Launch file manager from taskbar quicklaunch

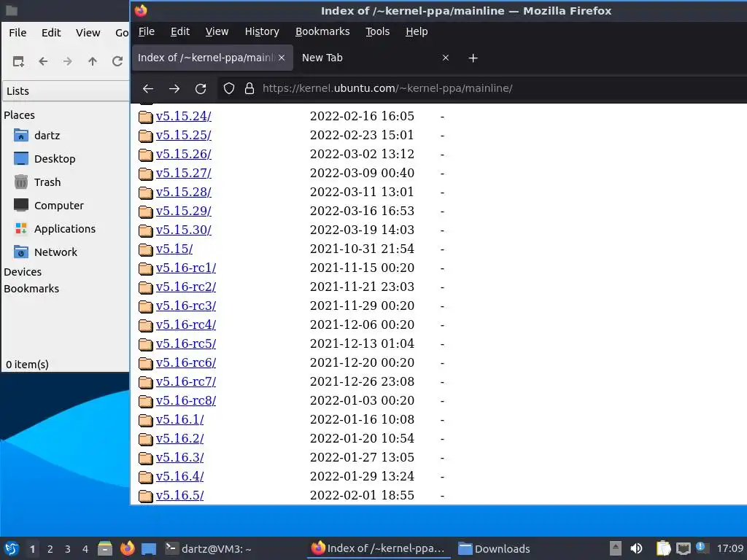[105, 548]
